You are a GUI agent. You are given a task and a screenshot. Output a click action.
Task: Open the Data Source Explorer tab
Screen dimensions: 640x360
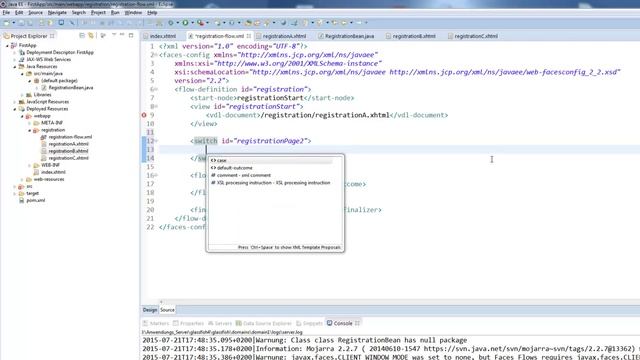point(264,323)
